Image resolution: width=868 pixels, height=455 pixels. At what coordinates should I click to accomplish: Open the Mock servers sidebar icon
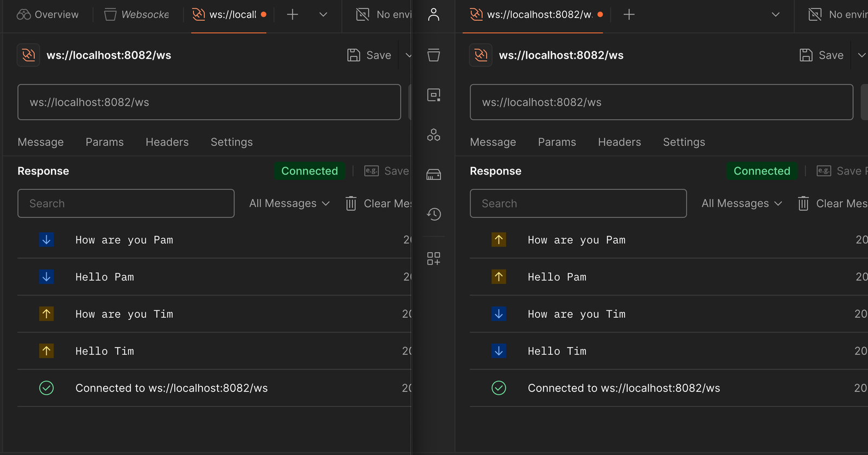pyautogui.click(x=433, y=175)
